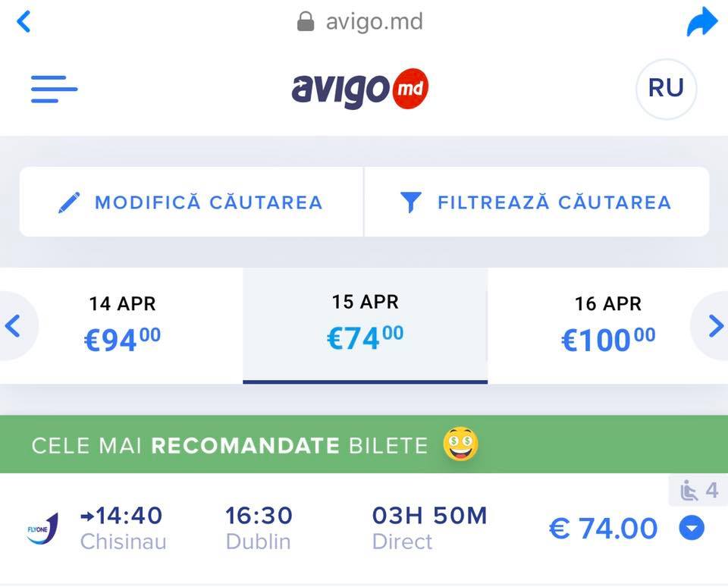Click the padlock icon in address bar
Viewport: 728px width, 587px height.
pyautogui.click(x=305, y=21)
